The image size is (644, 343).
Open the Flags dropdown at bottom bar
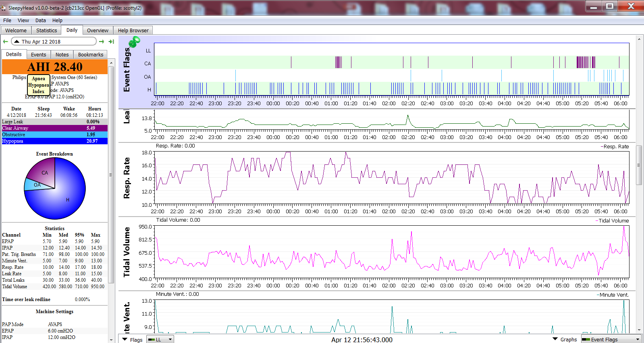pyautogui.click(x=132, y=339)
